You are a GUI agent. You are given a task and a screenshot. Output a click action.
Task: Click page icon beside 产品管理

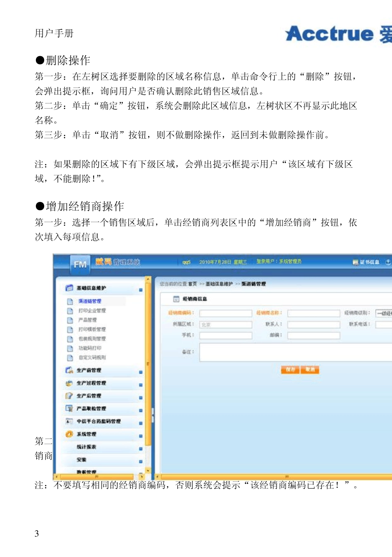(70, 320)
